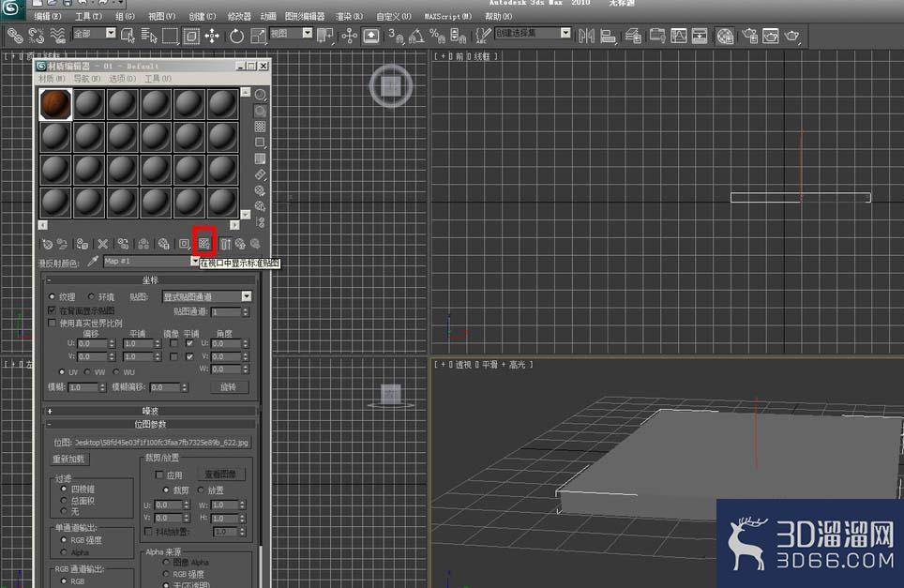Open the 材质(M) menu in material editor
Screen dimensions: 904x588
(52, 79)
